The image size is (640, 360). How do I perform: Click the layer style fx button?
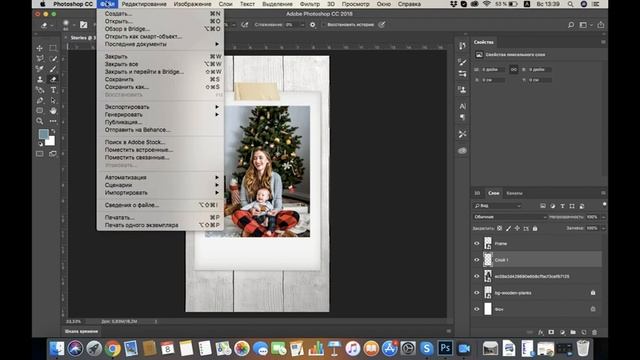click(541, 332)
